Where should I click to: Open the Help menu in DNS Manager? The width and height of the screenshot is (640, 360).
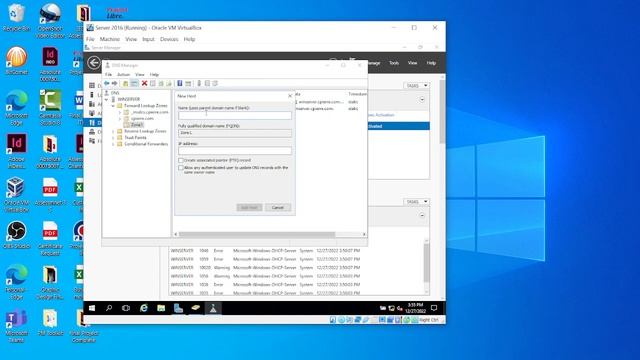click(154, 75)
